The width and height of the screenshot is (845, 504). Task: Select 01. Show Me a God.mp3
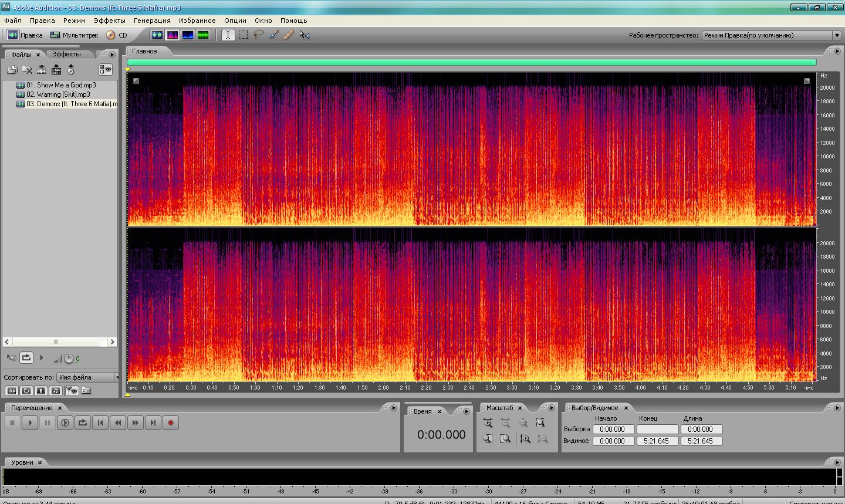pyautogui.click(x=61, y=85)
